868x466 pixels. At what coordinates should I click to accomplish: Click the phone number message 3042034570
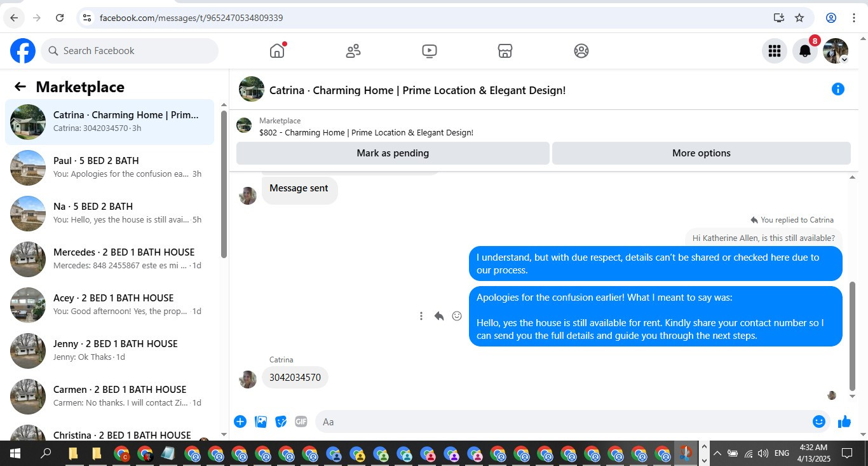[295, 378]
